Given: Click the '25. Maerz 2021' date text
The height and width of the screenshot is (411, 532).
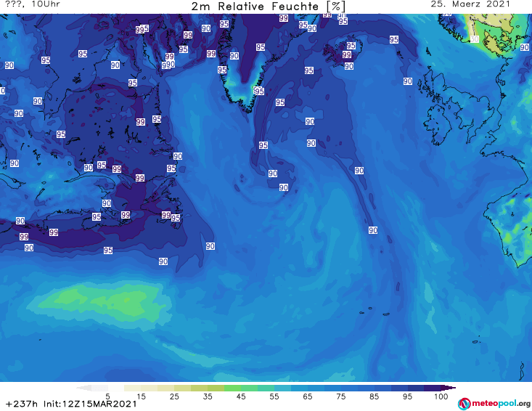Looking at the screenshot, I should pyautogui.click(x=470, y=4).
